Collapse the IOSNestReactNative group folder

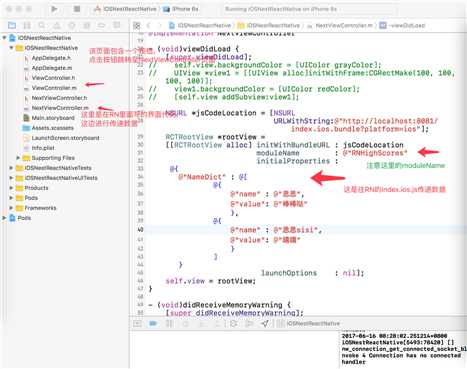coord(11,48)
